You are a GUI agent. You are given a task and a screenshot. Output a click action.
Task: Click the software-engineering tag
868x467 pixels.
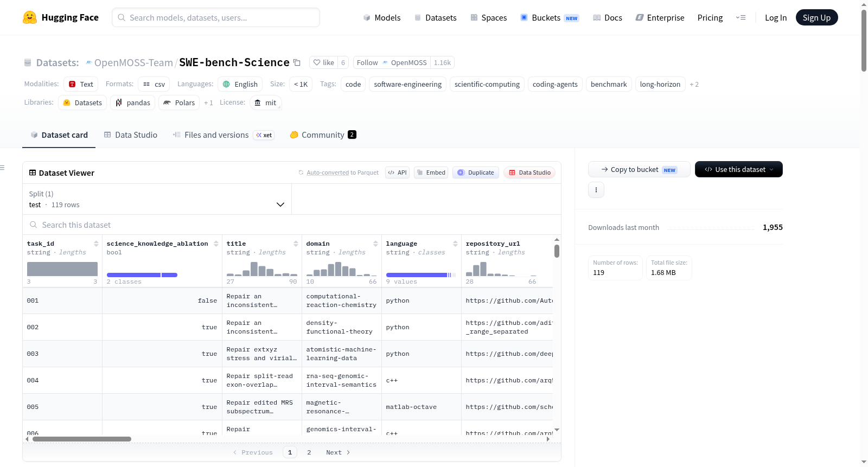408,84
